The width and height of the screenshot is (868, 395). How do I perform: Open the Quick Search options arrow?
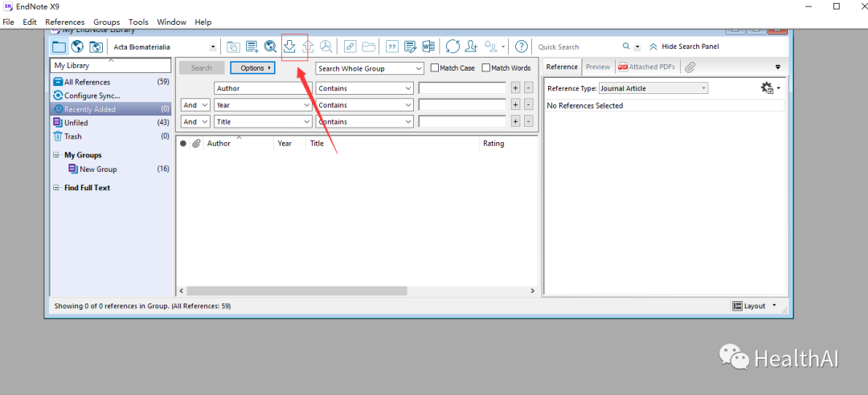point(637,47)
